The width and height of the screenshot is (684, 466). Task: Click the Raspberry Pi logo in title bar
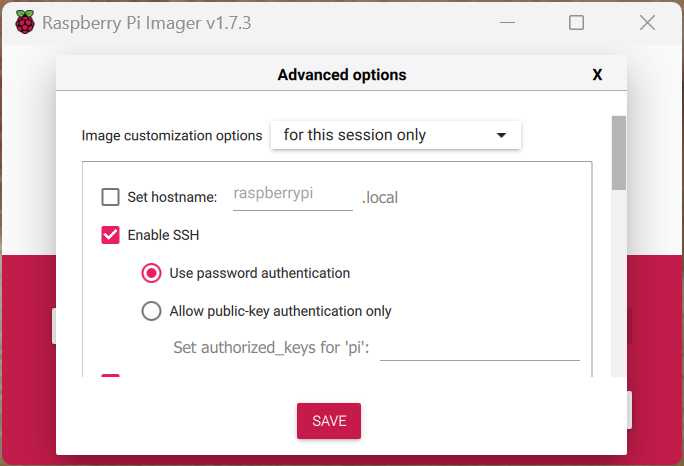click(24, 22)
